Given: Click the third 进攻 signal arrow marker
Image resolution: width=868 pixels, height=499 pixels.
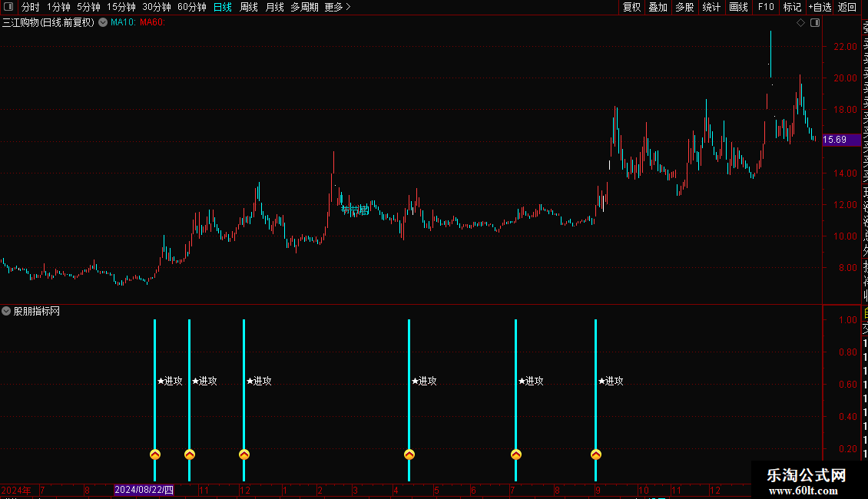Looking at the screenshot, I should tap(244, 454).
